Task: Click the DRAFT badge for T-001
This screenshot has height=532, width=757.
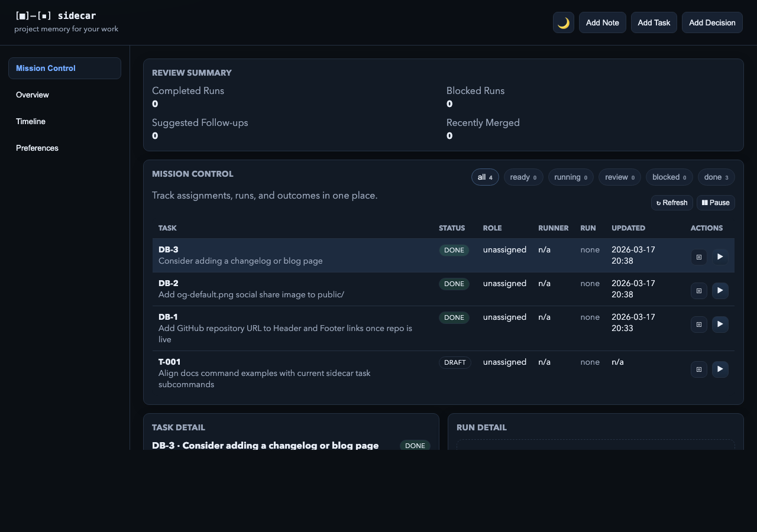Action: click(455, 362)
